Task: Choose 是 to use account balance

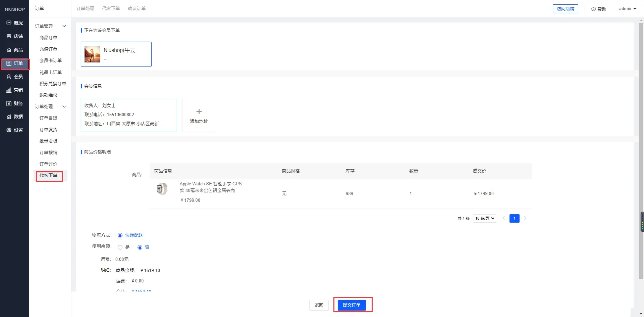Action: pos(120,247)
